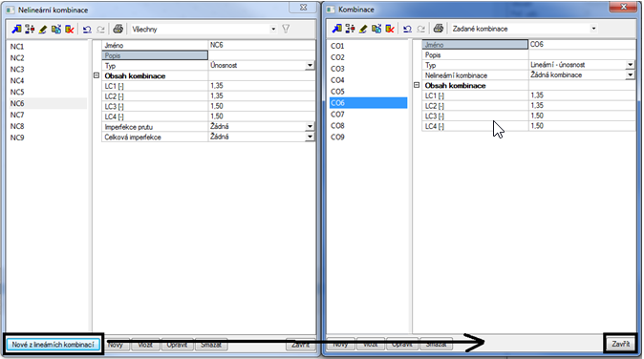Click Smazat button in Nelineární kombinace window
This screenshot has height=359, width=644.
pos(211,345)
